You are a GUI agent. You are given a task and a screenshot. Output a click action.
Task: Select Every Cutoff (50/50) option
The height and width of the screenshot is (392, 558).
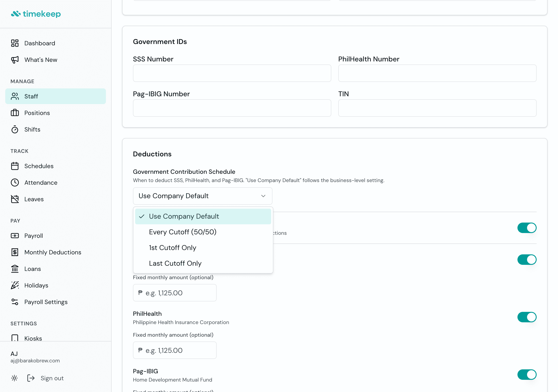point(182,232)
